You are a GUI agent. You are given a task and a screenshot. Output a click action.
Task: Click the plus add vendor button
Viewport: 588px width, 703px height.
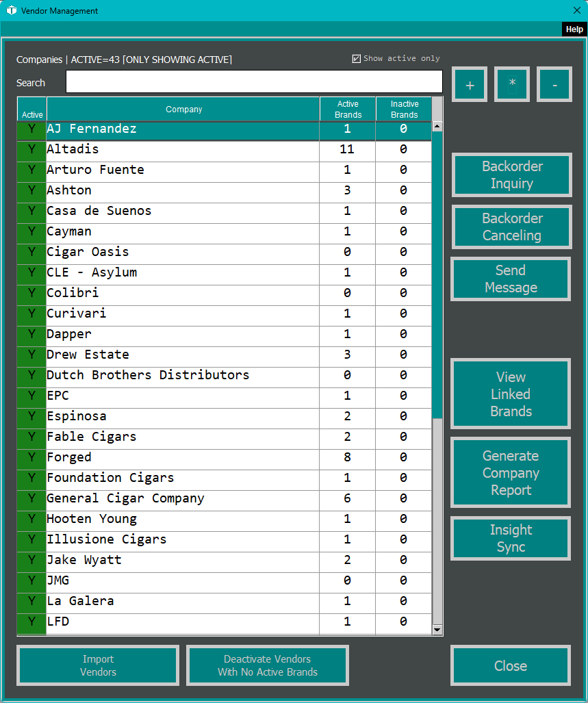[469, 84]
